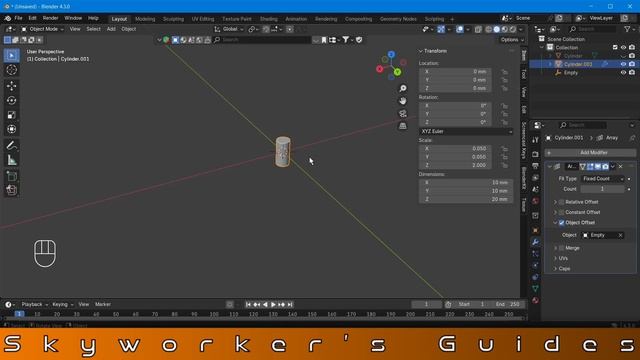
Task: Open the Object Mode dropdown
Action: pyautogui.click(x=42, y=29)
